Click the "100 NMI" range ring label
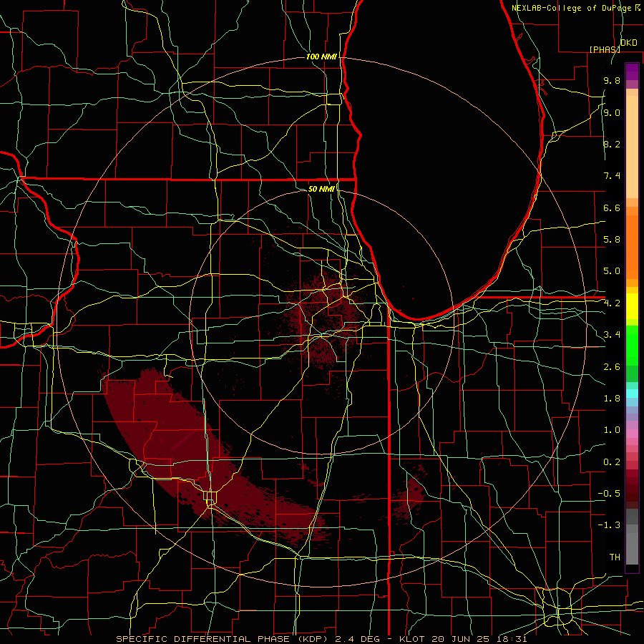This screenshot has height=644, width=644. coord(321,57)
